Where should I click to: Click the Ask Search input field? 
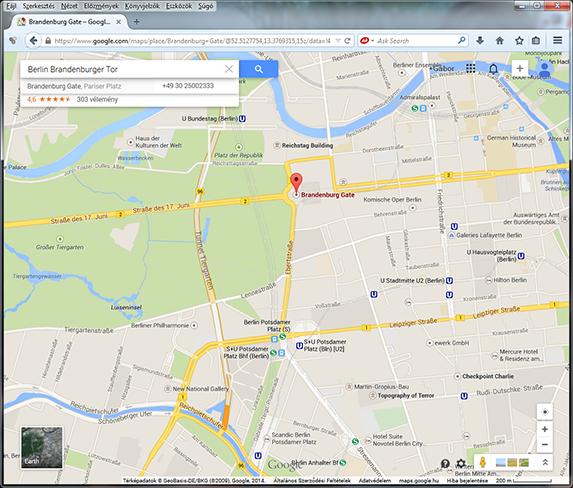click(416, 41)
